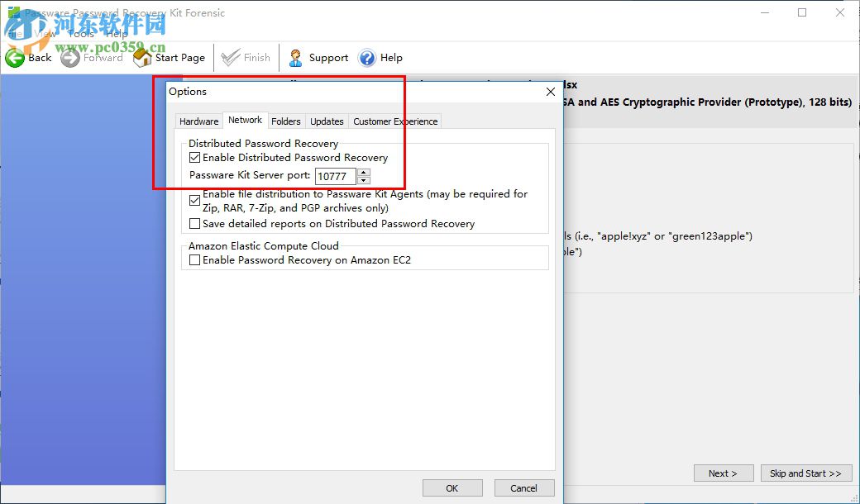Click Skip and Start >> in the main window
This screenshot has height=504, width=860.
(x=805, y=473)
